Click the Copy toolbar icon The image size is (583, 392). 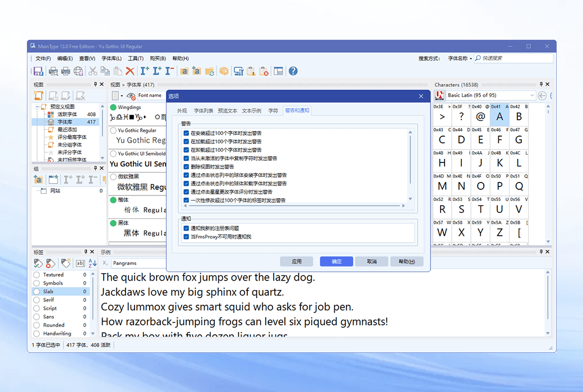pos(105,71)
